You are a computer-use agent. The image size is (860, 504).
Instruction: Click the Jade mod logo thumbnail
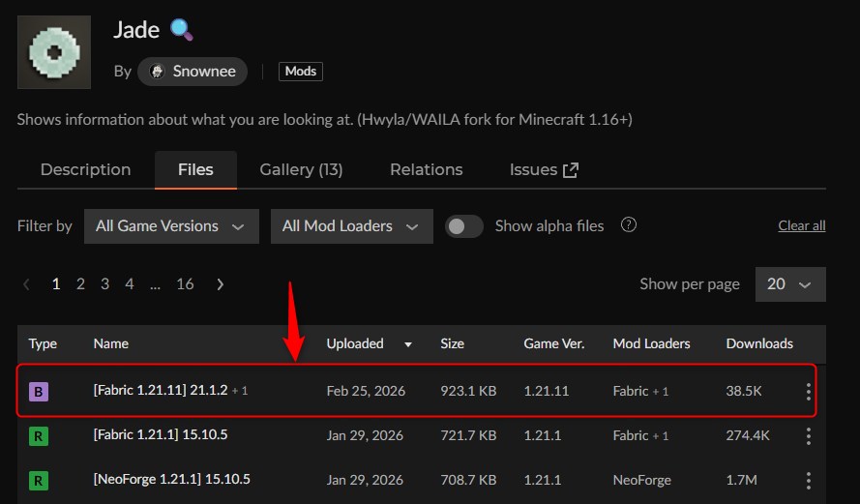point(54,51)
